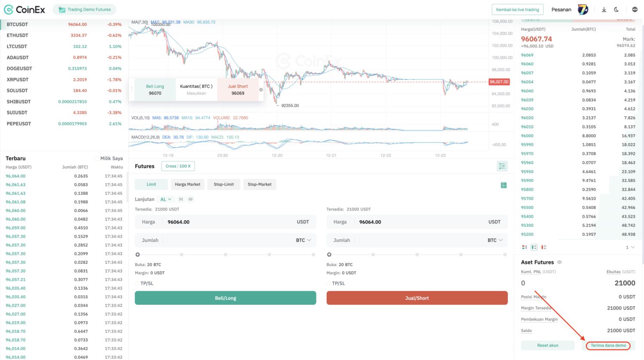Open the AL advanced option dropdown

tap(166, 199)
